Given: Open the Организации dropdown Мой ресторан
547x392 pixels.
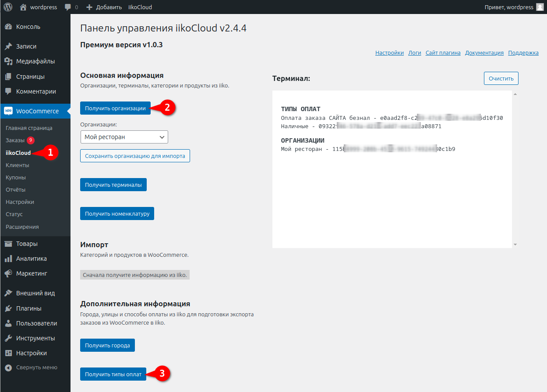Looking at the screenshot, I should pyautogui.click(x=124, y=137).
